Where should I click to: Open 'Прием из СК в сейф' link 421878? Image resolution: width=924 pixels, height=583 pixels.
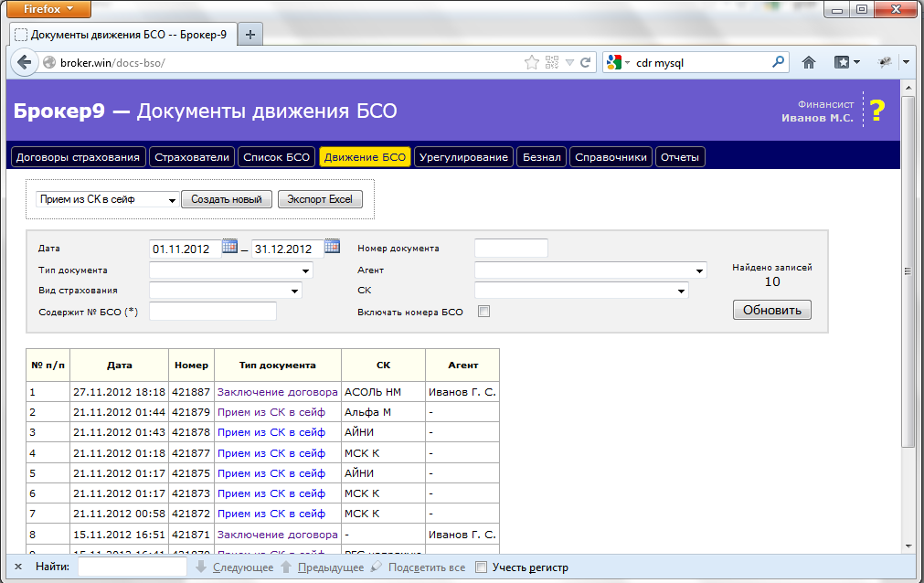[x=271, y=432]
